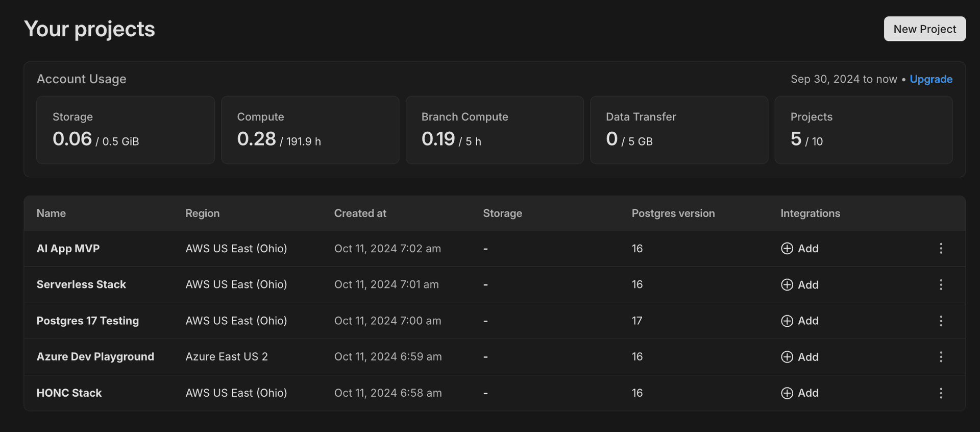Add integration for Serverless Stack
980x432 pixels.
click(x=800, y=285)
